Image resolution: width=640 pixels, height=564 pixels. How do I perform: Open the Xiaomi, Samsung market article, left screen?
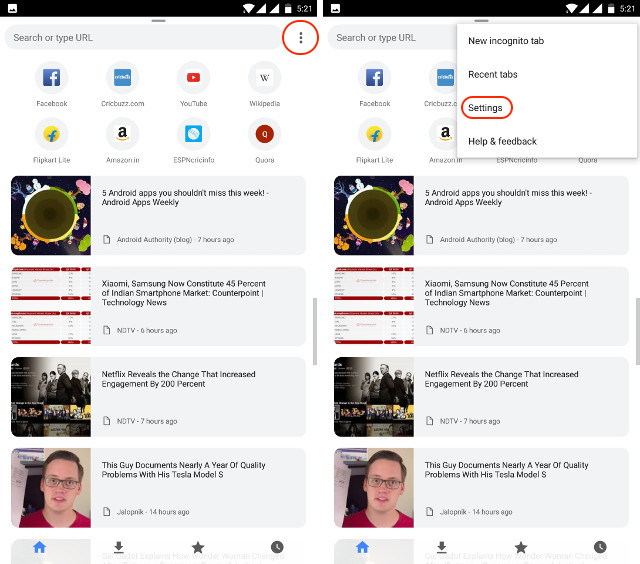tap(158, 306)
